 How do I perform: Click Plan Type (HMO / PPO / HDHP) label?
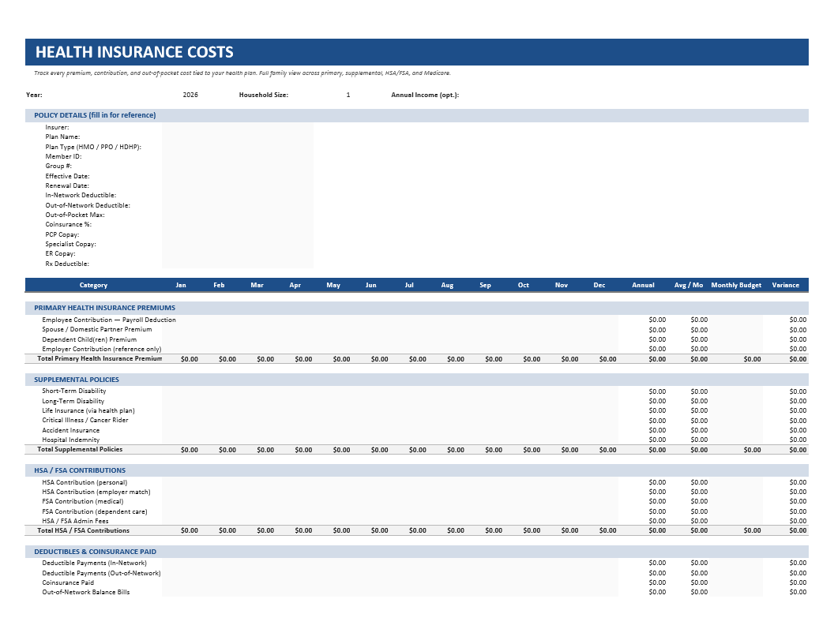point(93,147)
